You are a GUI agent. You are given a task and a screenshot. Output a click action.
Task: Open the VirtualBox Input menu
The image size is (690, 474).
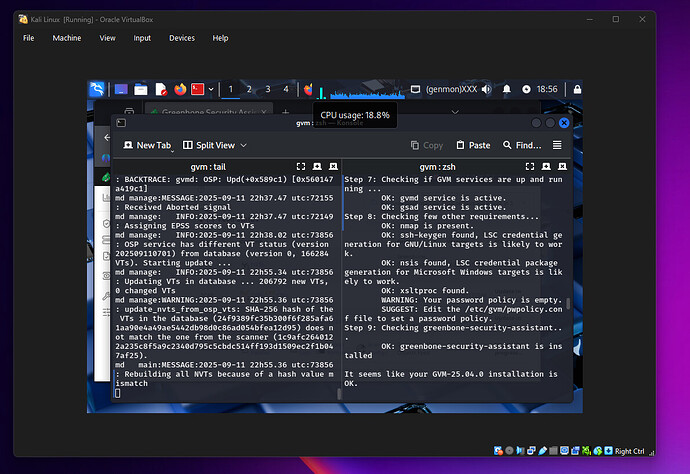[x=142, y=38]
